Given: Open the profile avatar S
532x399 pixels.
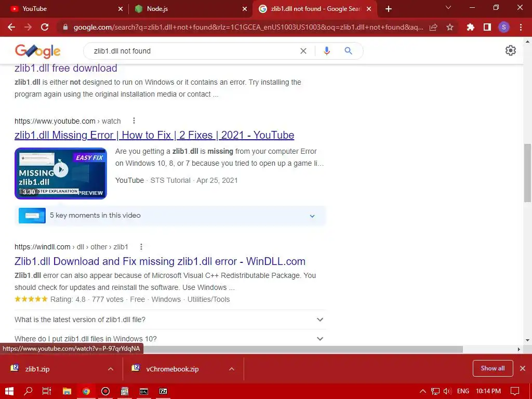Looking at the screenshot, I should [x=504, y=27].
